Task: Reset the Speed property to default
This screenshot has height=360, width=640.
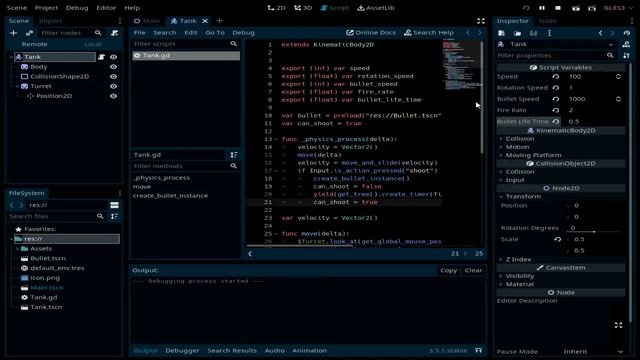Action: [556, 77]
